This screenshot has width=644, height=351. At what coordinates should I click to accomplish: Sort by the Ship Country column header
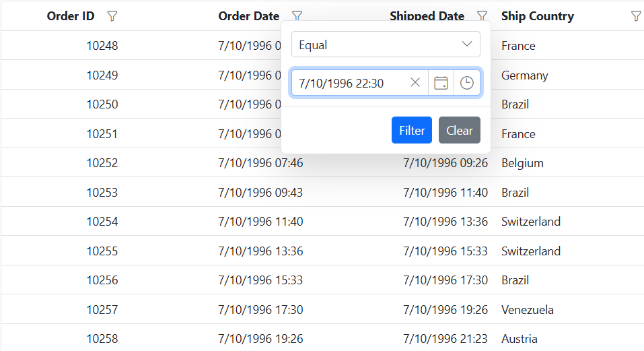538,16
